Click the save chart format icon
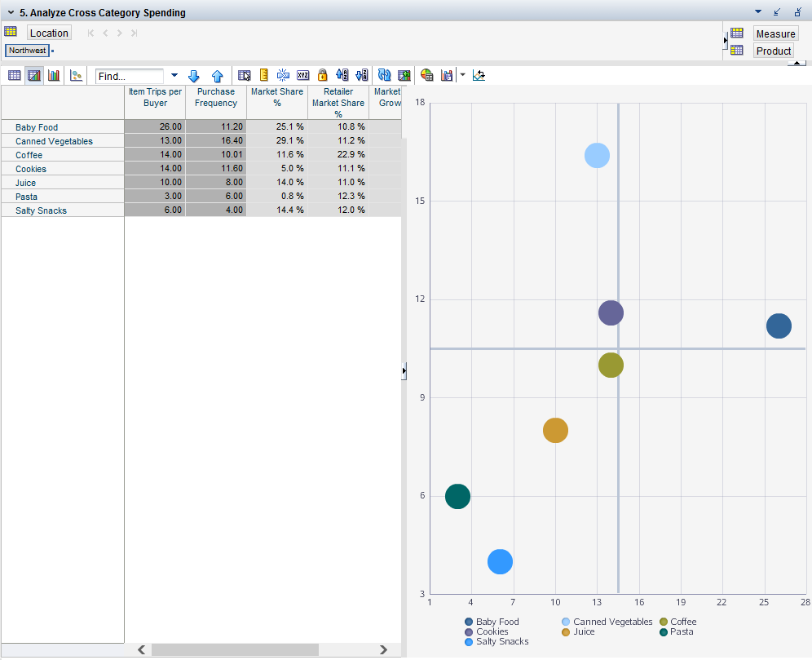The width and height of the screenshot is (812, 660). (x=447, y=75)
